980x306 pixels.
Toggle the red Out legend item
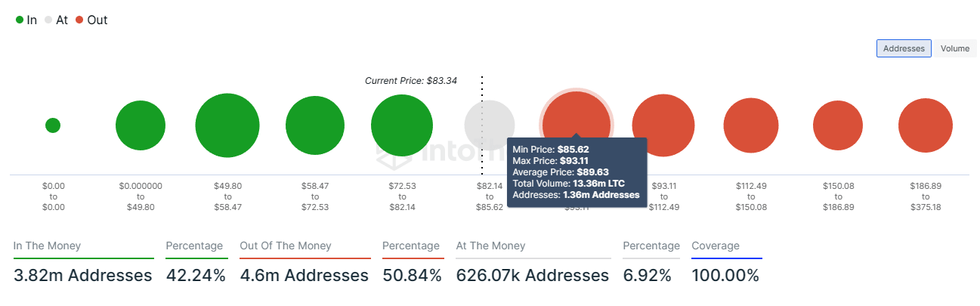(91, 20)
